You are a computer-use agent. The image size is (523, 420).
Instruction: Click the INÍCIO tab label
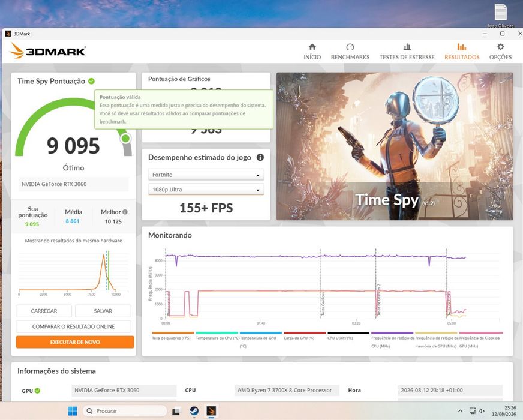(312, 57)
